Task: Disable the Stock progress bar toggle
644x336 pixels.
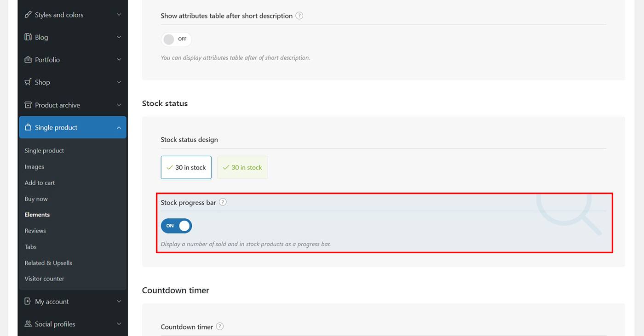Action: coord(176,226)
